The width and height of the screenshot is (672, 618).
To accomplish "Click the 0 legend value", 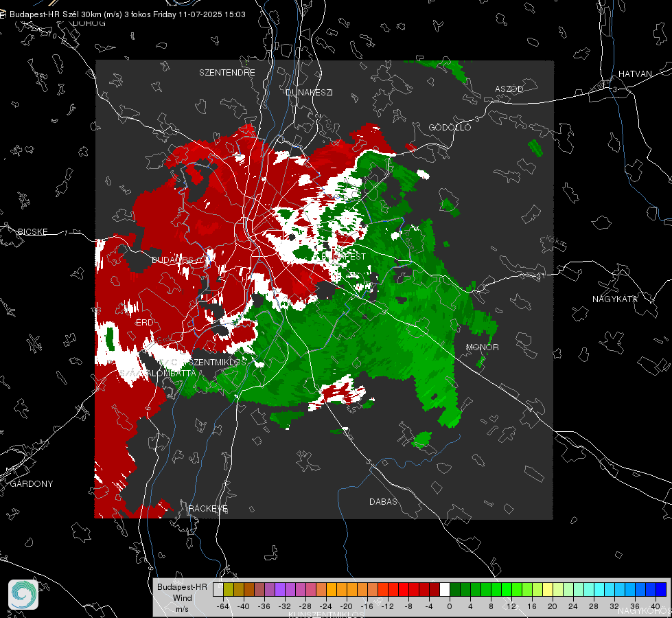I will pyautogui.click(x=450, y=606).
